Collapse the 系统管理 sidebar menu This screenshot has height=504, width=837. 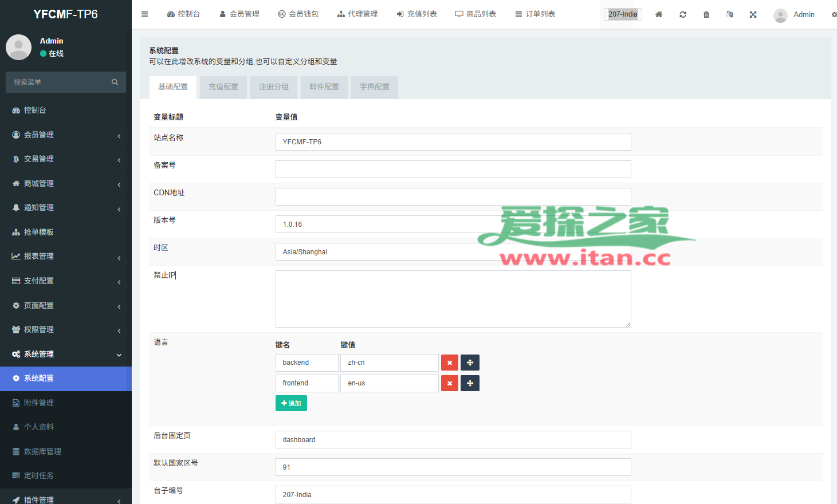pos(65,355)
